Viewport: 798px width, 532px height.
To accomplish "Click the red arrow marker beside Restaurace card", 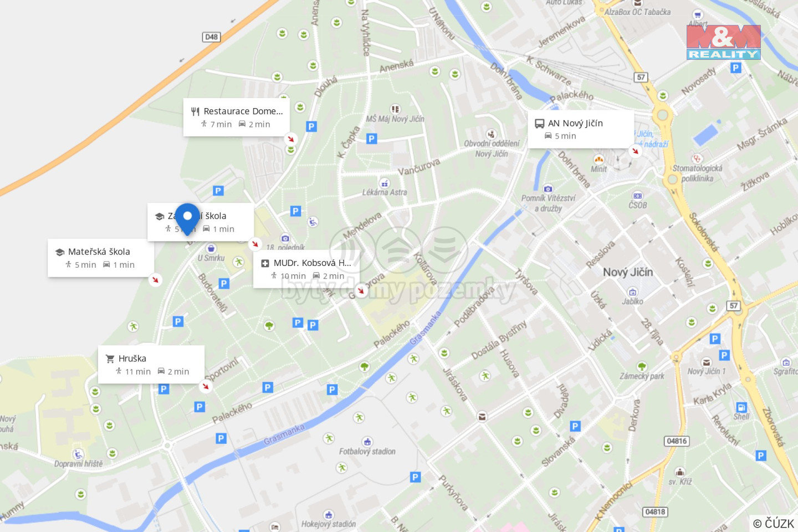I will 290,139.
